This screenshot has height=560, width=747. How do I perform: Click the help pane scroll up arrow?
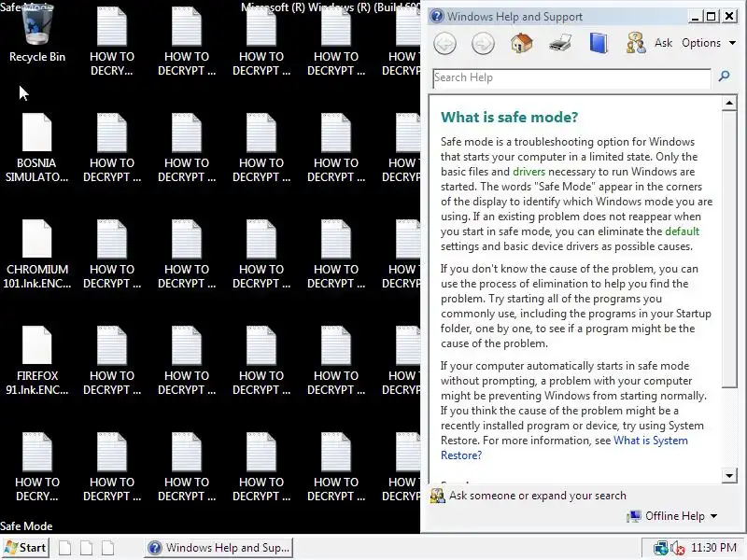[x=729, y=103]
